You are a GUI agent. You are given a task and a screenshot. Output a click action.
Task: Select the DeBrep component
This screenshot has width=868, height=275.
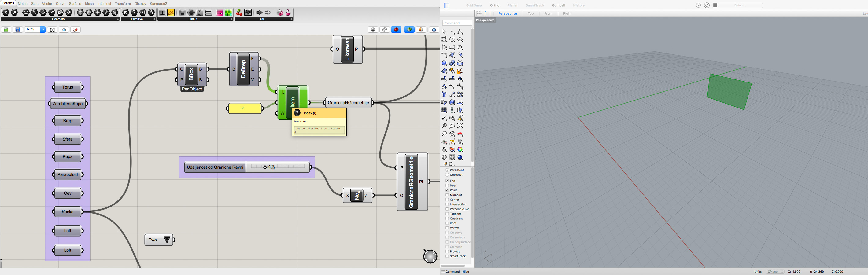point(244,69)
